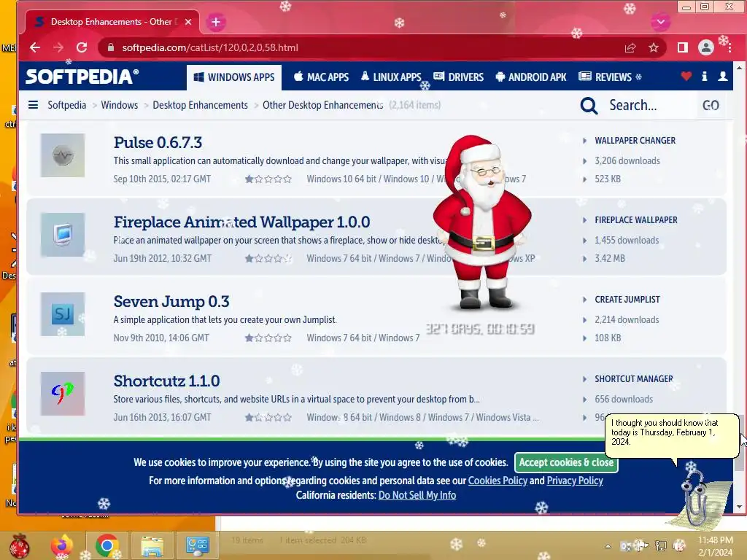Open the user account icon in Softpedia header
The image size is (747, 560).
click(723, 76)
